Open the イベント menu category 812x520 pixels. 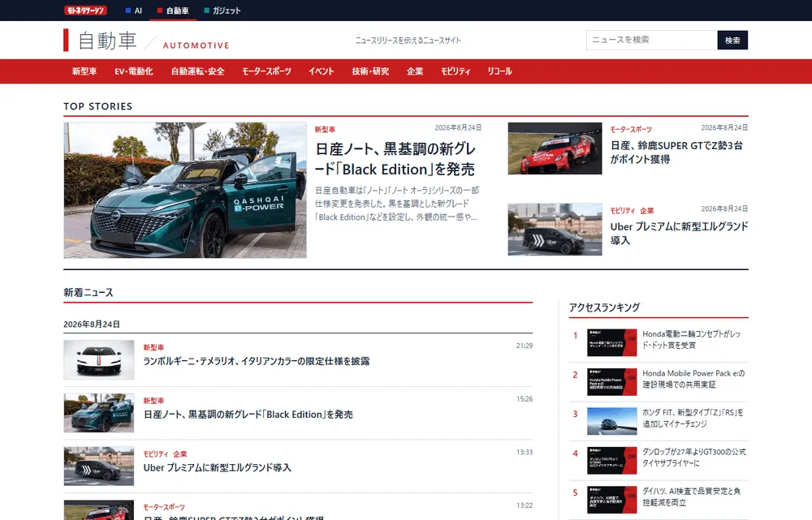click(x=321, y=71)
